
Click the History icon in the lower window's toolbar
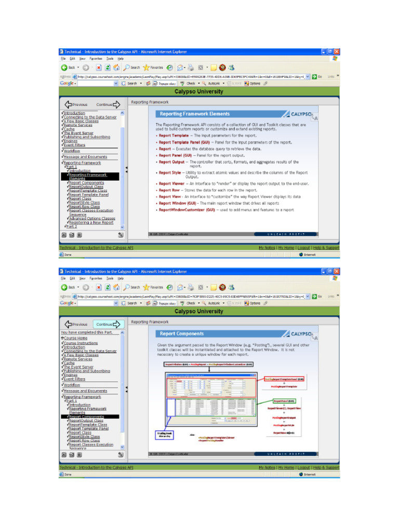click(170, 287)
